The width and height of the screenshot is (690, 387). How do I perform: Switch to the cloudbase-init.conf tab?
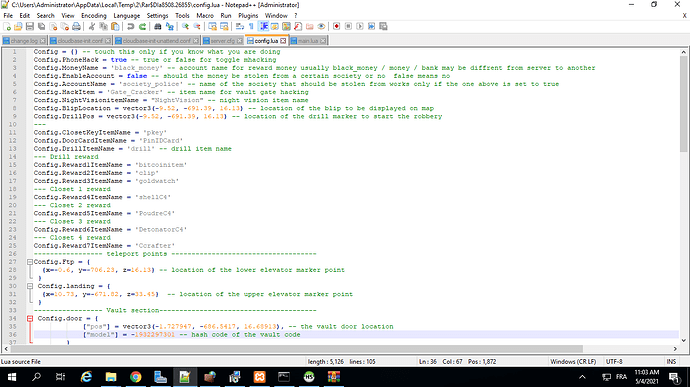(x=80, y=41)
